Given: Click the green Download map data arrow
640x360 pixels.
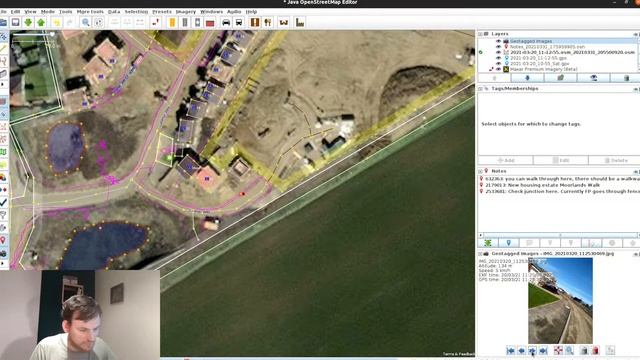Looking at the screenshot, I should point(28,22).
